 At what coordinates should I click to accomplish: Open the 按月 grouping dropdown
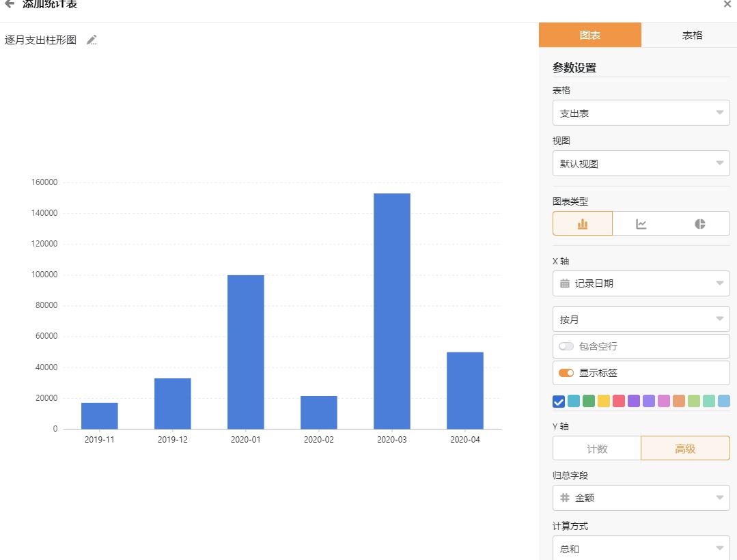[x=641, y=318]
